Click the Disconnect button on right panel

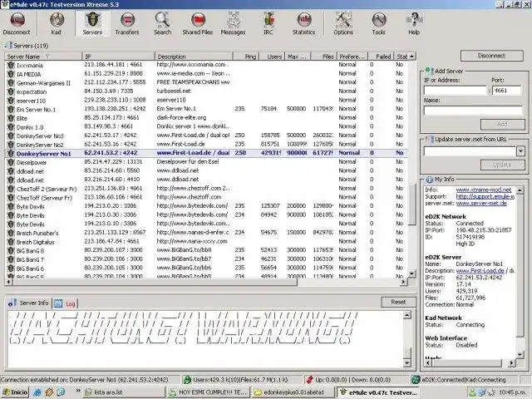491,56
